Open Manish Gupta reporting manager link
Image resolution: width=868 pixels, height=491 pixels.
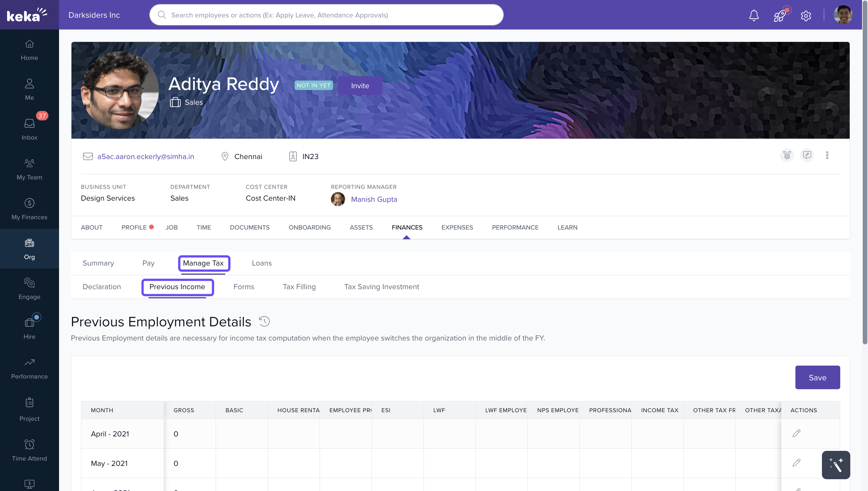374,199
